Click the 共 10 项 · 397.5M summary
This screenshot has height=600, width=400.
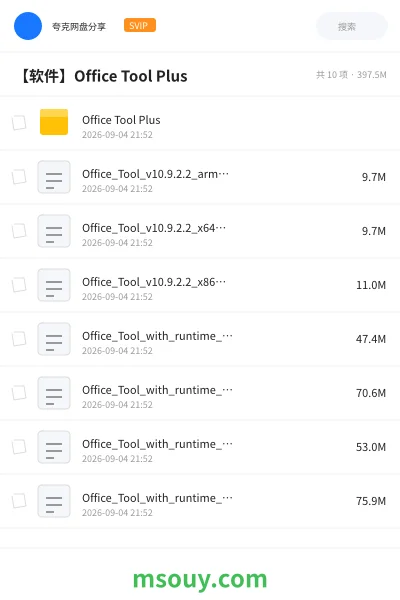pyautogui.click(x=351, y=75)
